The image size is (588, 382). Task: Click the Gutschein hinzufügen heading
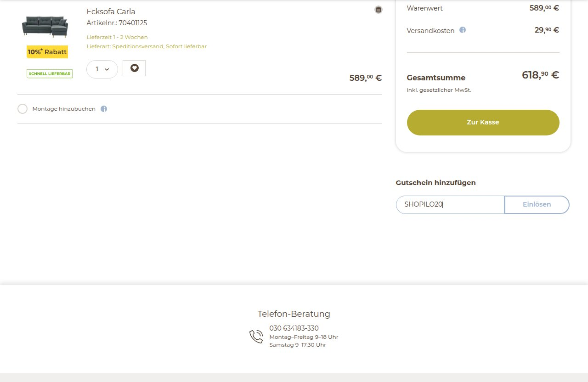point(435,183)
